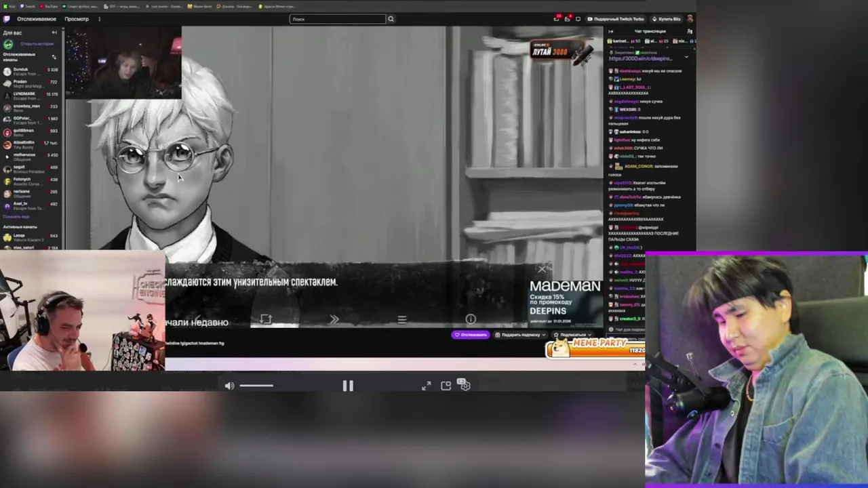The image size is (868, 488).
Task: Open melharucos channel in sidebar
Action: pos(31,157)
